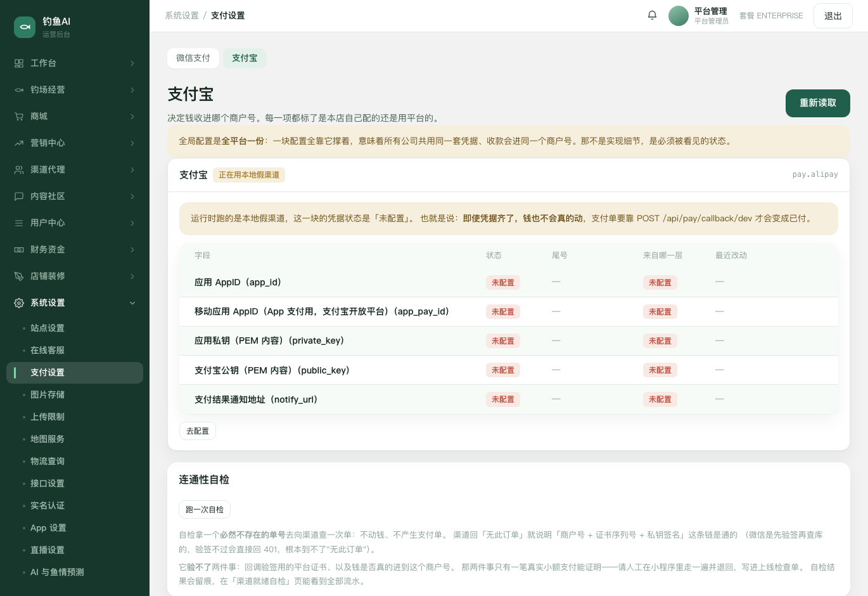
Task: Click the 钓鱼AI fish logo icon
Action: (25, 27)
